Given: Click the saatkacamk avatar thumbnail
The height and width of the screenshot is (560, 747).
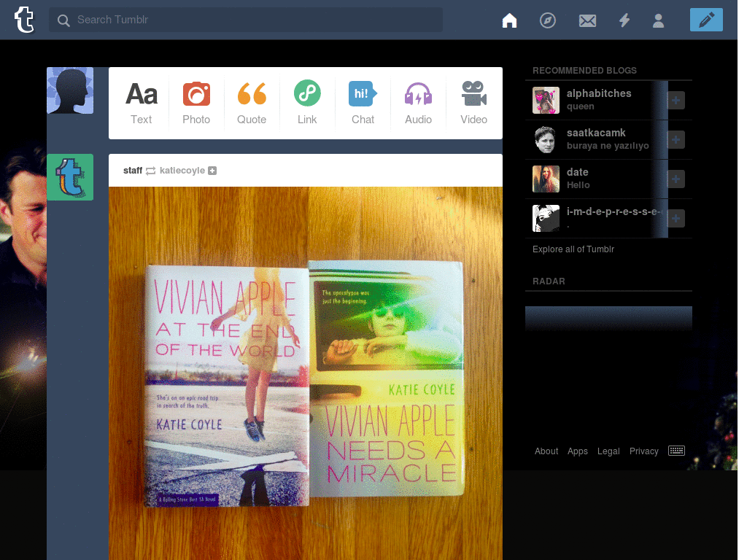Looking at the screenshot, I should coord(546,139).
